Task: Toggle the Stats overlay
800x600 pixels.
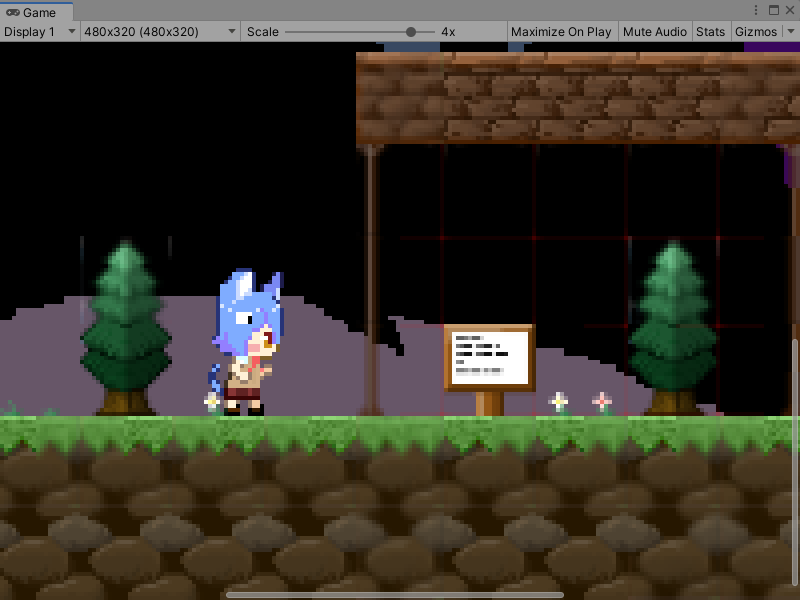Action: click(710, 31)
